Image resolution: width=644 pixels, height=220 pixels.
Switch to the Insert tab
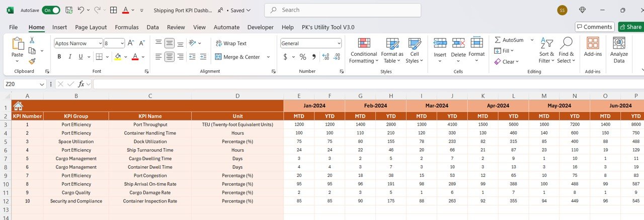click(x=59, y=27)
